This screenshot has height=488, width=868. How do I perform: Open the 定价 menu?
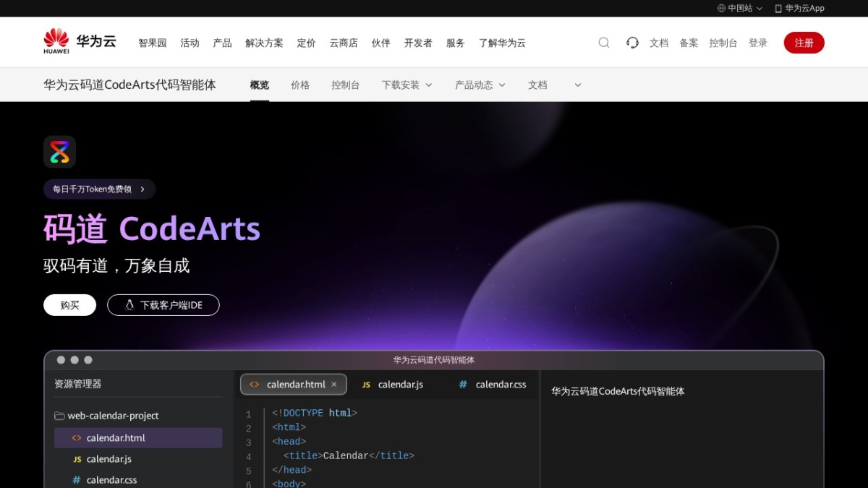point(306,43)
